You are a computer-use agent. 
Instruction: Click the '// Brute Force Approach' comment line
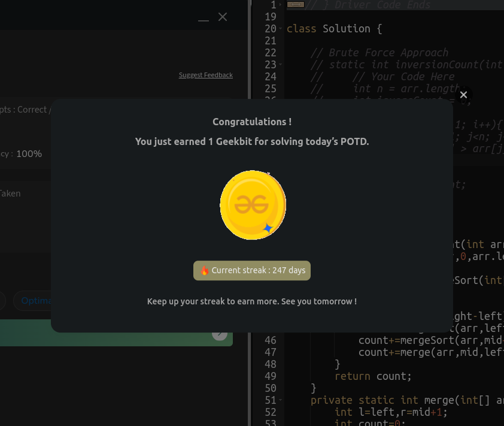coord(379,53)
